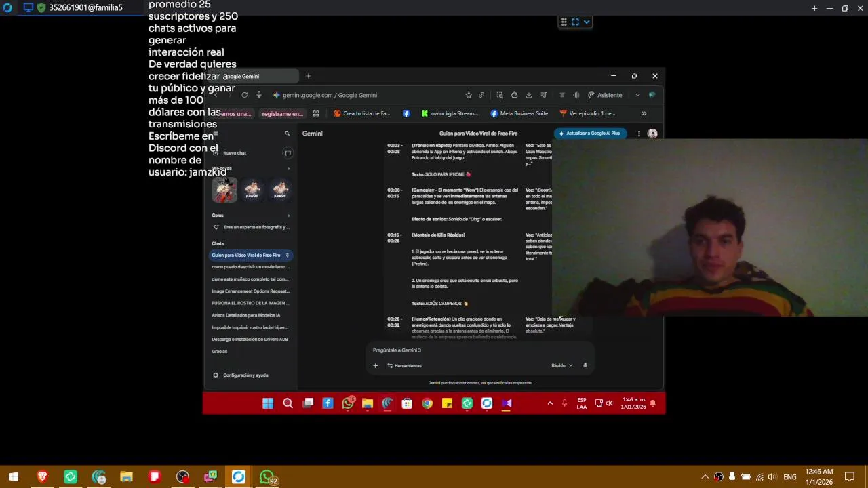The height and width of the screenshot is (488, 868).
Task: Open the Google account avatar
Action: point(652,134)
